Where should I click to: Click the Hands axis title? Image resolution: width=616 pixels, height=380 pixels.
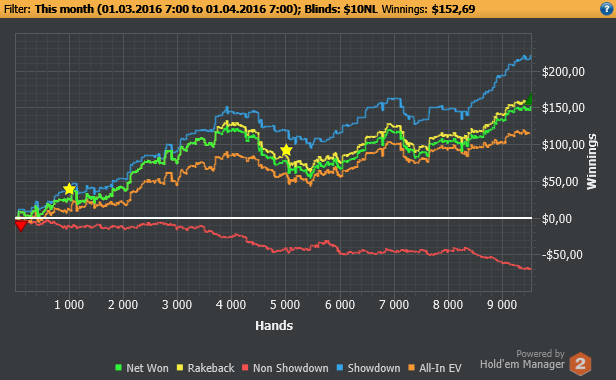coord(274,325)
